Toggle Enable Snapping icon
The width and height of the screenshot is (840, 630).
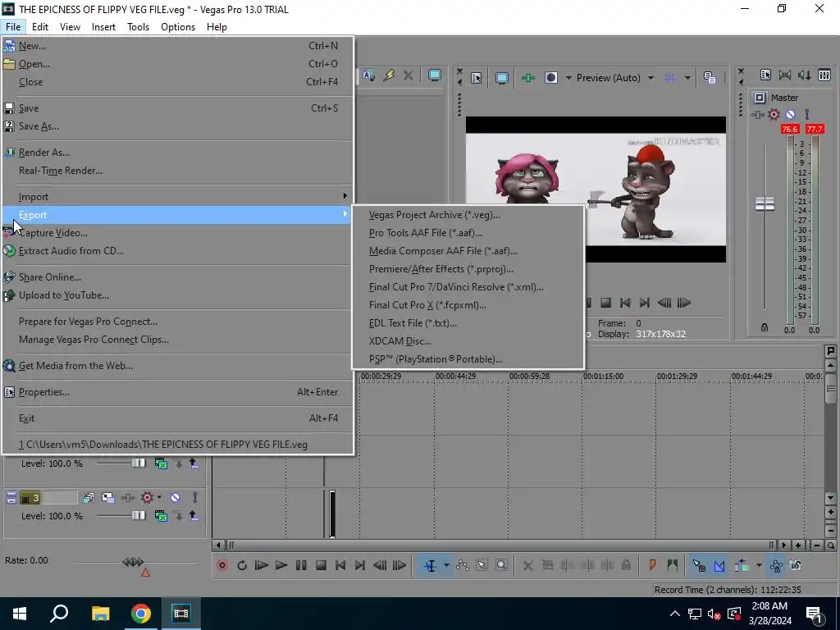click(x=699, y=565)
